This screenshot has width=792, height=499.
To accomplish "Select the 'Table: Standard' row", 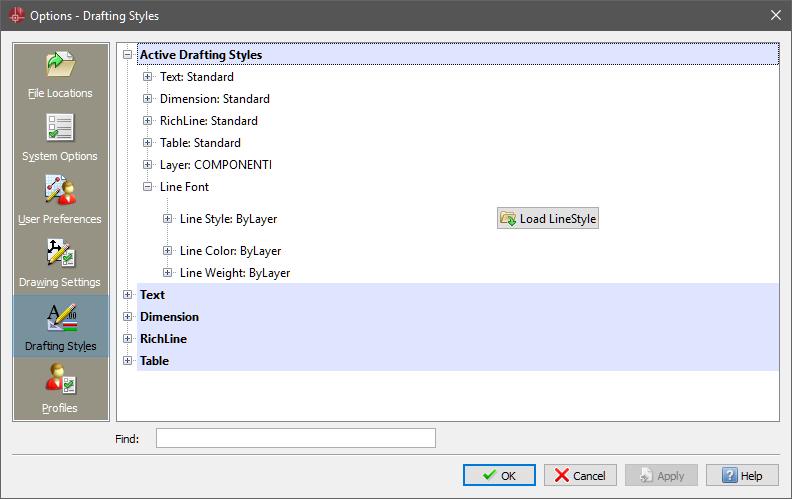I will coord(200,142).
